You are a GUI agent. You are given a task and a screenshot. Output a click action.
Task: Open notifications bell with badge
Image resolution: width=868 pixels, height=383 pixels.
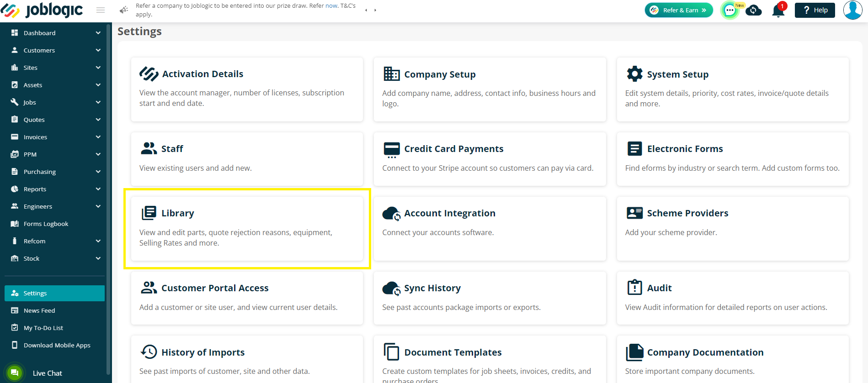(x=778, y=10)
